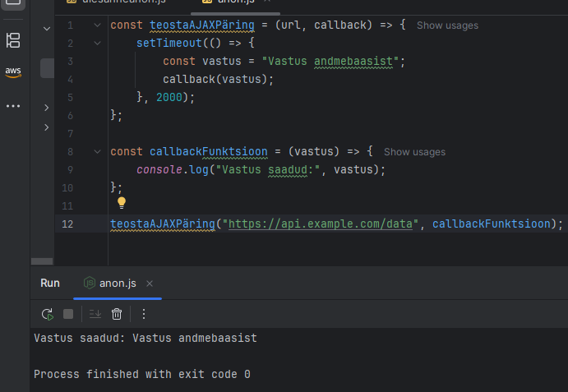Rerun anon.js with the rerun icon
This screenshot has width=568, height=392.
[x=48, y=314]
